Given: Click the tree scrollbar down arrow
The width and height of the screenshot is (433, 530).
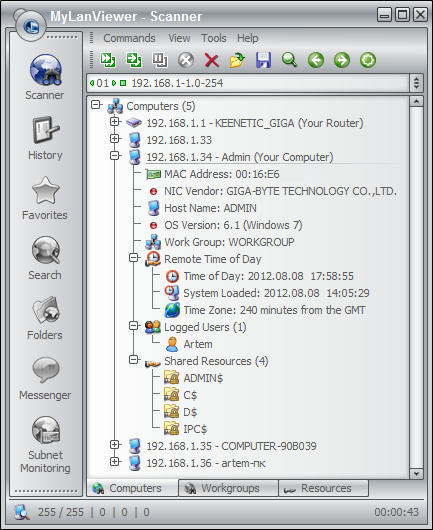Looking at the screenshot, I should click(x=416, y=474).
